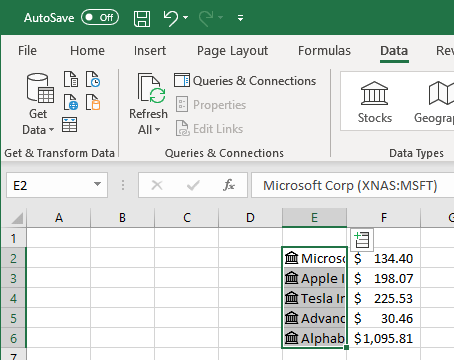The width and height of the screenshot is (454, 360).
Task: Click the Save icon in title bar
Action: click(x=142, y=18)
